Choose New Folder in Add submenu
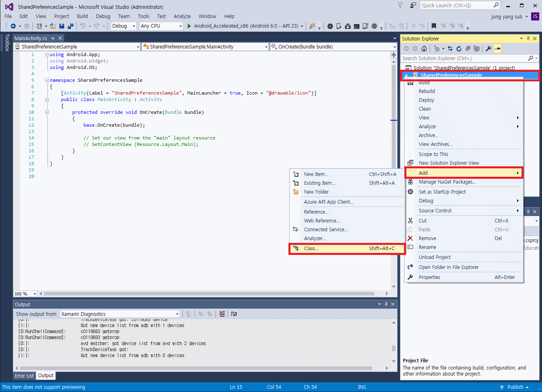 [347, 192]
